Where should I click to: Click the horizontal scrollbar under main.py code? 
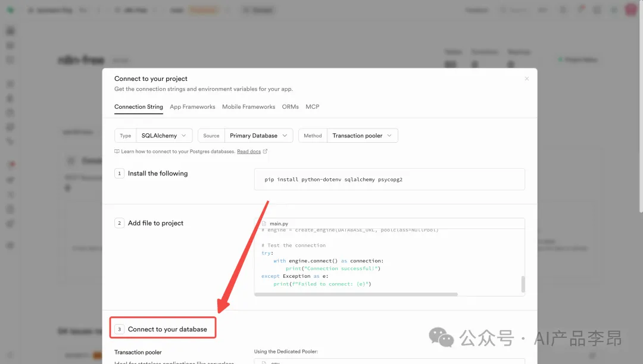(357, 294)
